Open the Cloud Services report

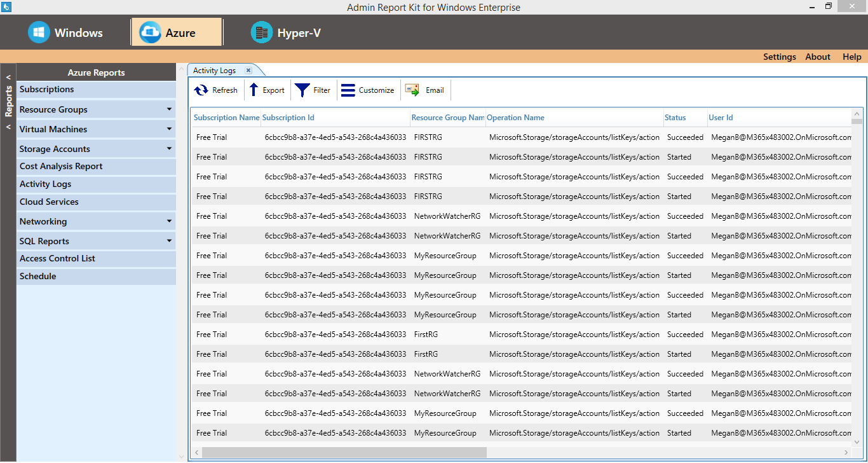coord(96,202)
